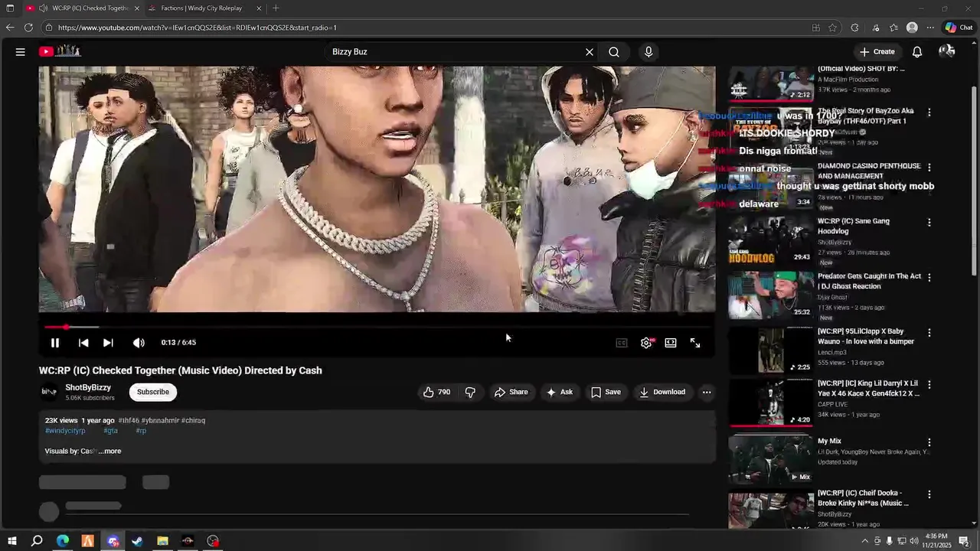Open Sane Gang Hoodvlog video thumbnail

click(771, 240)
